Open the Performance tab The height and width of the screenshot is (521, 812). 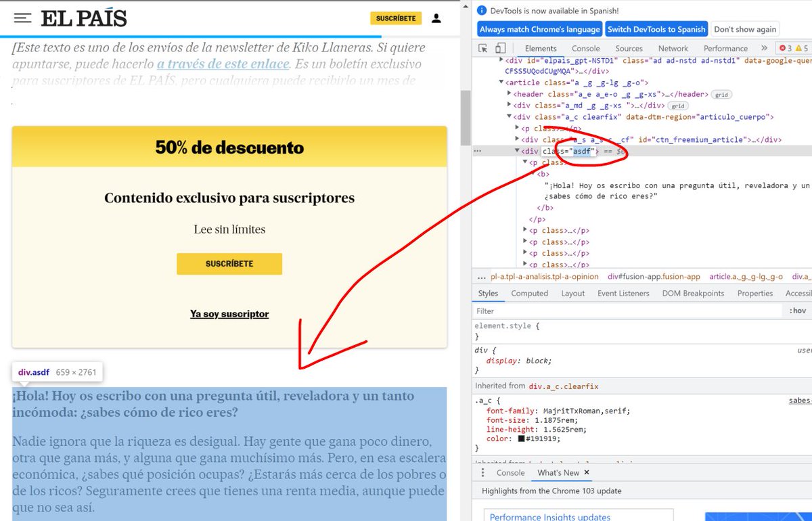[x=725, y=48]
